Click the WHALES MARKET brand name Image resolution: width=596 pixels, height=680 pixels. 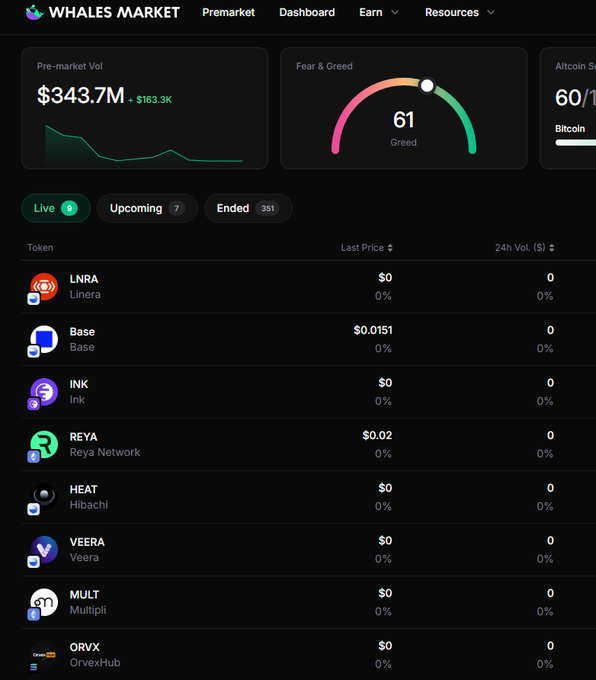[x=115, y=13]
